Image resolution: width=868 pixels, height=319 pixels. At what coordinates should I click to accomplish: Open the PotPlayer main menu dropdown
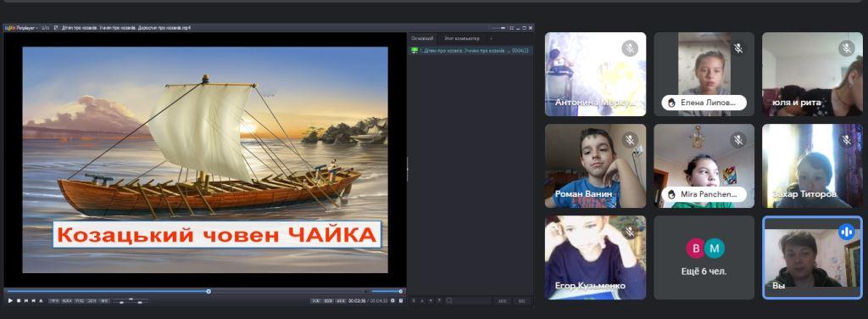(21, 27)
